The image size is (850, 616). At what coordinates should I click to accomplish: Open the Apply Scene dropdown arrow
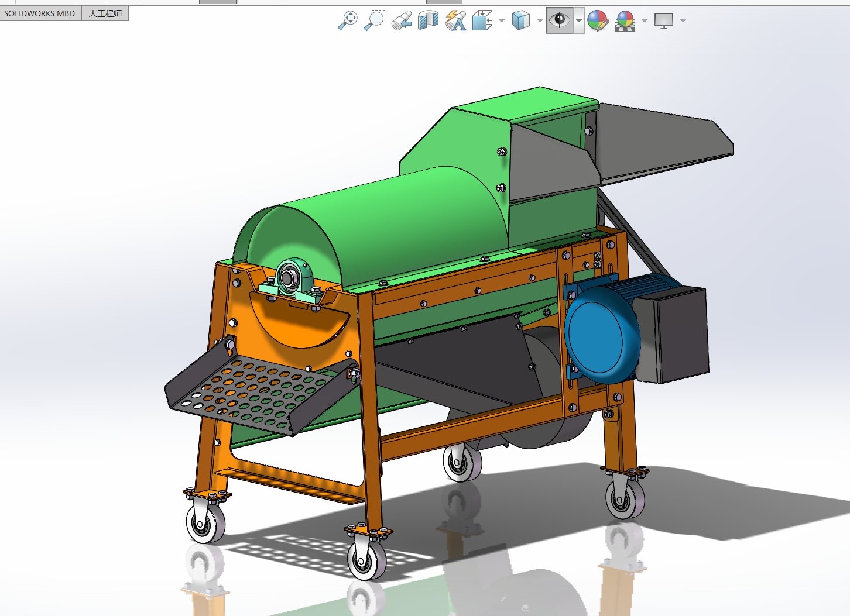coord(645,21)
